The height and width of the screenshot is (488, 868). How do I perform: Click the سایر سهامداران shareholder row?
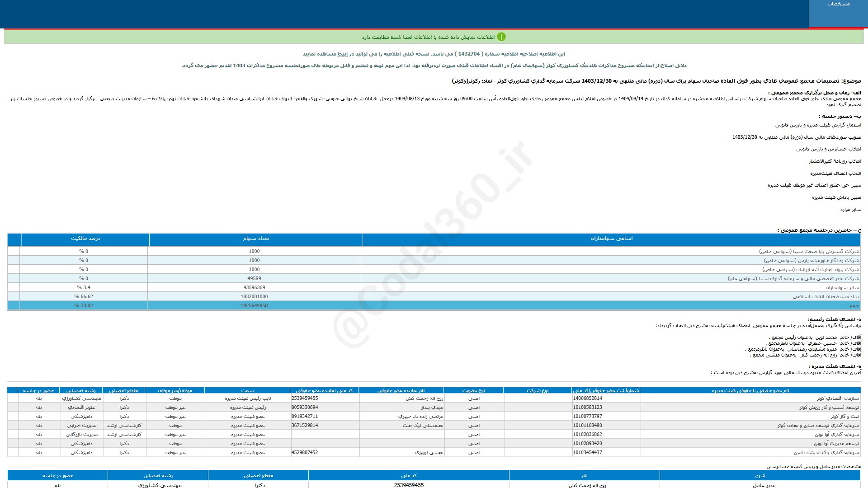(x=842, y=288)
